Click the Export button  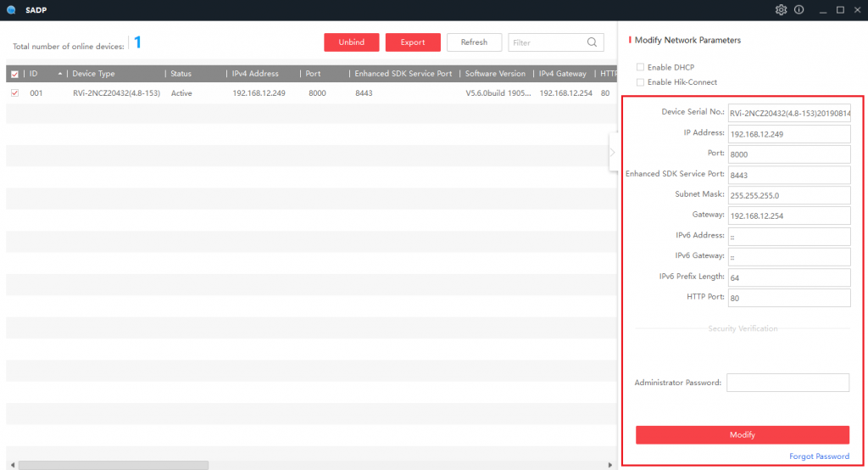click(413, 42)
